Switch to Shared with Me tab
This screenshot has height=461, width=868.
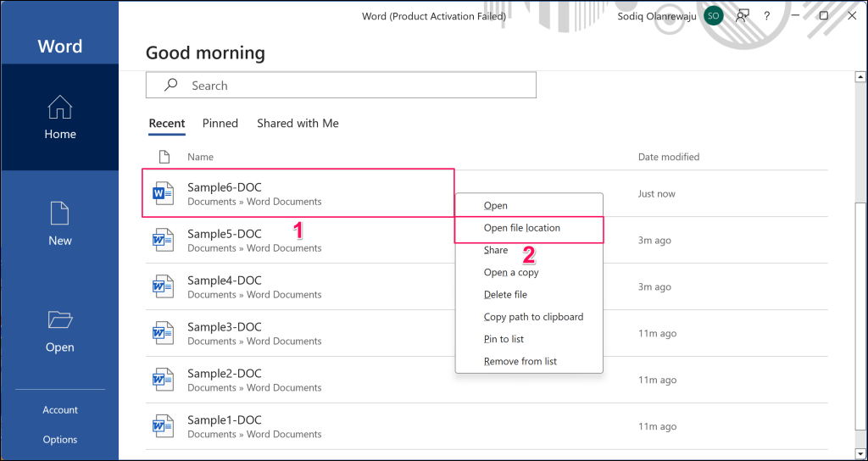tap(298, 124)
